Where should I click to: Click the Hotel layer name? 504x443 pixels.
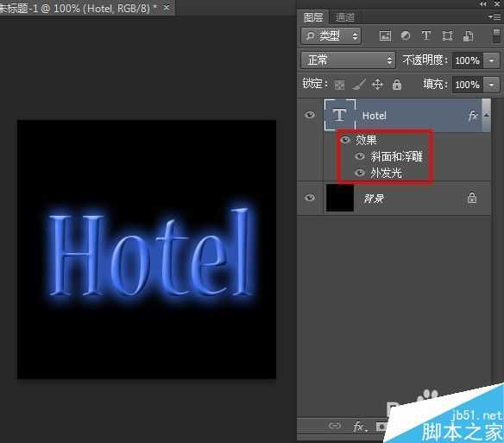pyautogui.click(x=375, y=116)
